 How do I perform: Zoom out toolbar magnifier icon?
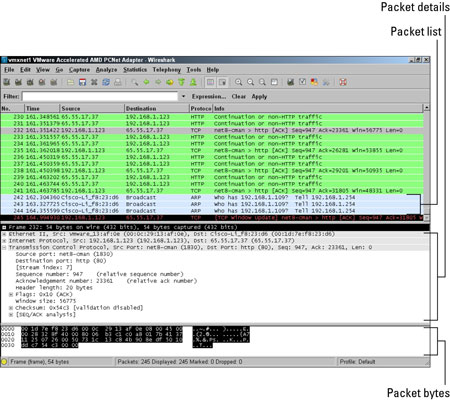[x=251, y=82]
